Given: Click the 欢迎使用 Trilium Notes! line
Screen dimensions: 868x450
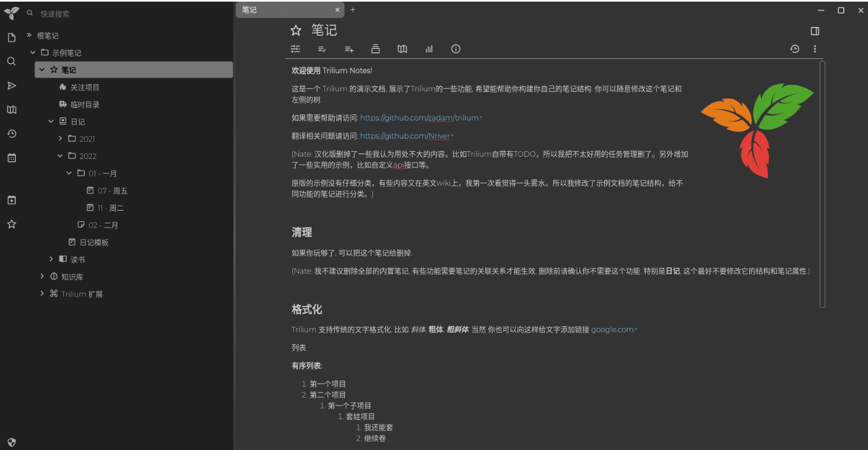Looking at the screenshot, I should [x=332, y=70].
